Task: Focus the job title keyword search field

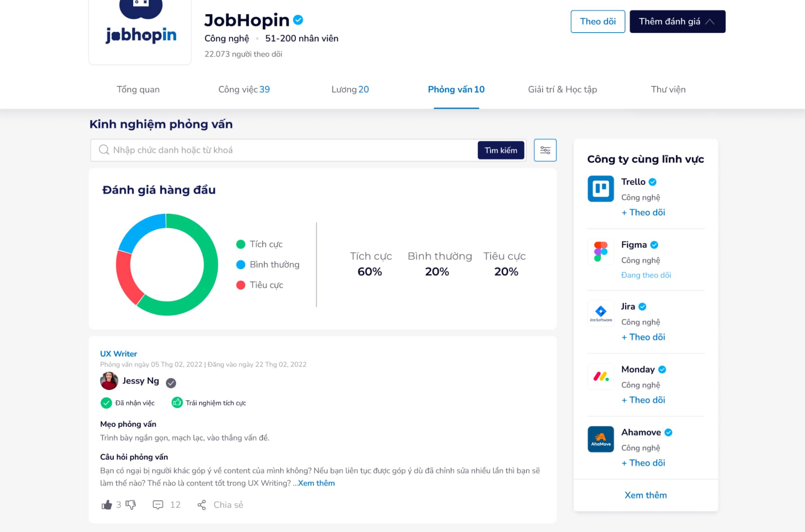Action: [284, 150]
